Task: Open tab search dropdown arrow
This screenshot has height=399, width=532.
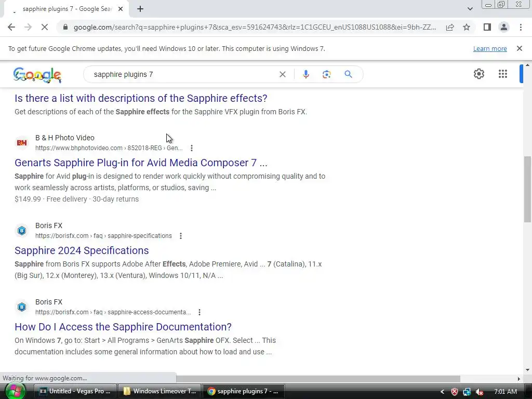Action: click(x=470, y=9)
